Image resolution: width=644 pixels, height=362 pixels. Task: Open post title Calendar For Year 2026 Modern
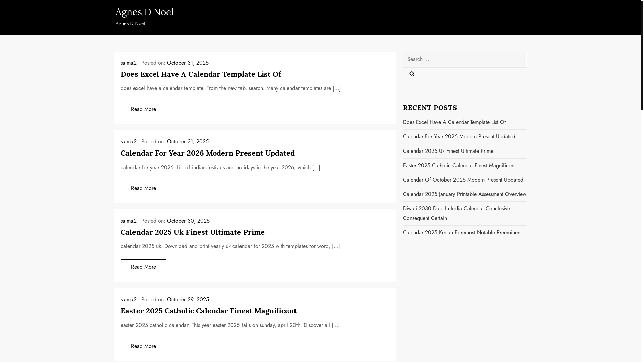tap(208, 153)
